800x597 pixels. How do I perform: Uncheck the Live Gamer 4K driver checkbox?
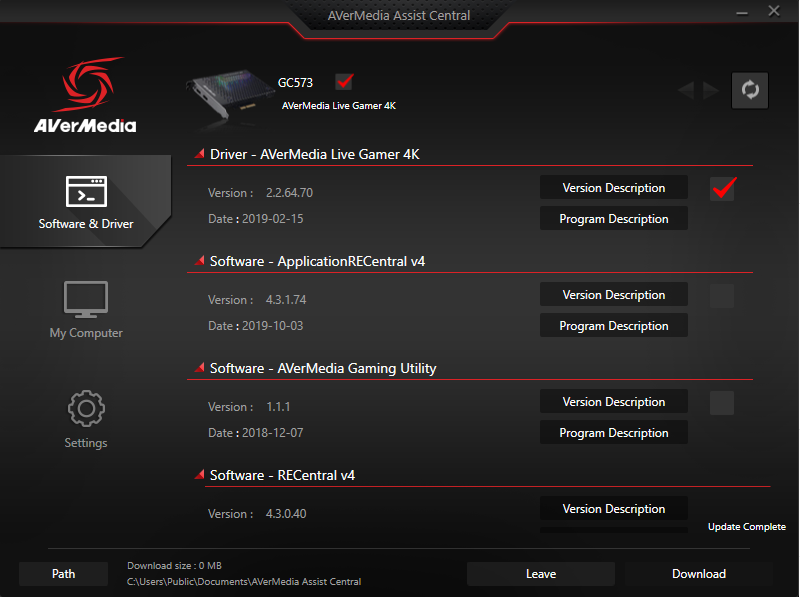click(x=722, y=188)
